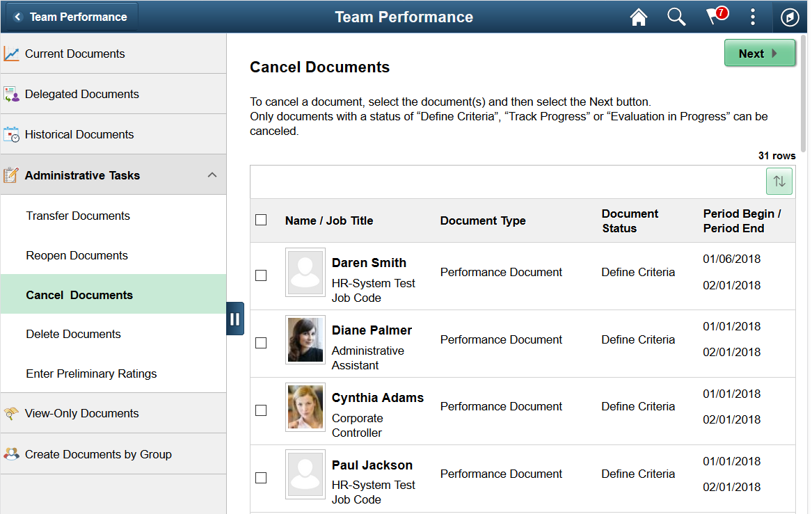Click the name Daren Smith

[x=369, y=263]
